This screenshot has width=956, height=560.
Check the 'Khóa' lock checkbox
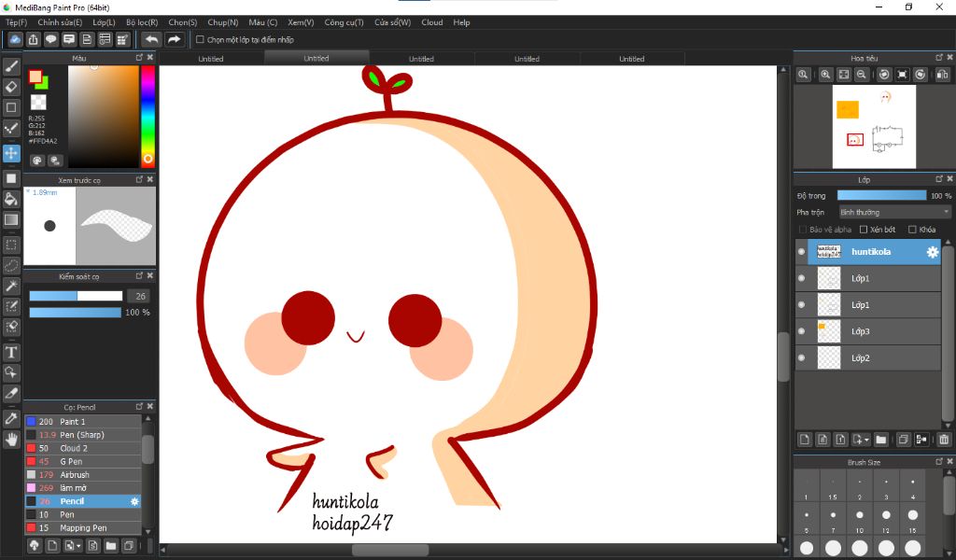pos(912,230)
